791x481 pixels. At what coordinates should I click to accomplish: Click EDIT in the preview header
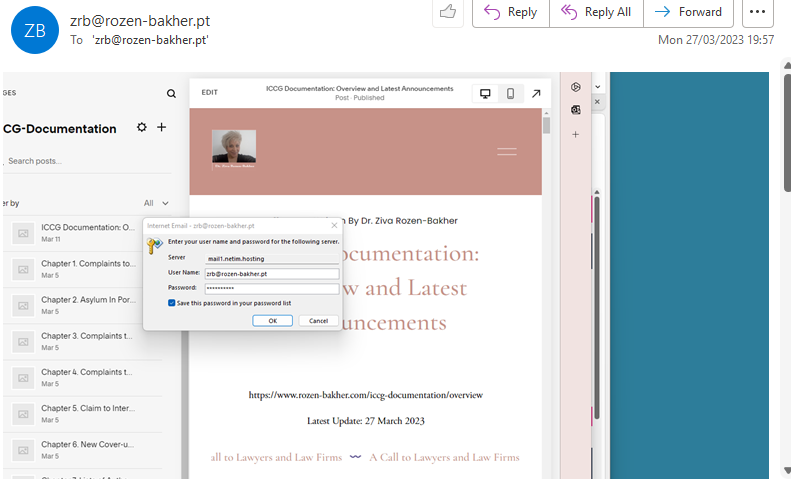pos(209,92)
